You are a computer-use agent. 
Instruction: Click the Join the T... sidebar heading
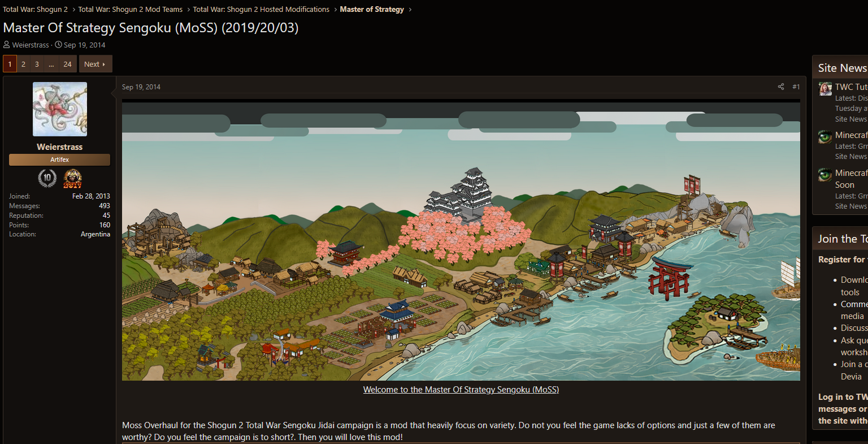843,239
